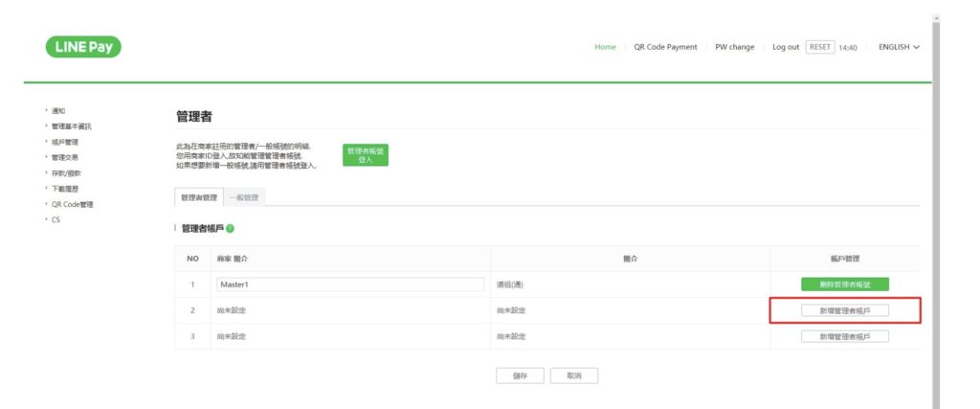The image size is (980, 409).
Task: Open 下載履歷 in the sidebar
Action: (64, 189)
